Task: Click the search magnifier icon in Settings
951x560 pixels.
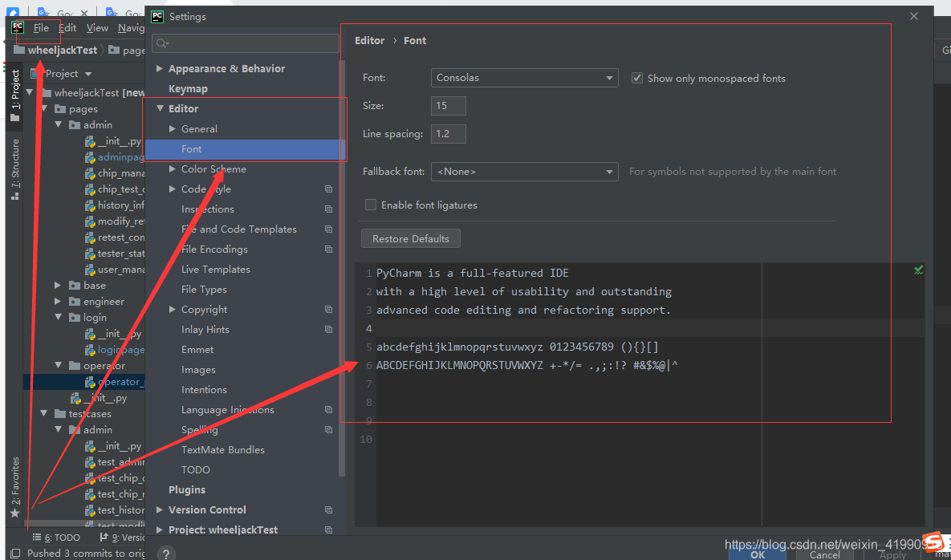Action: [x=163, y=43]
